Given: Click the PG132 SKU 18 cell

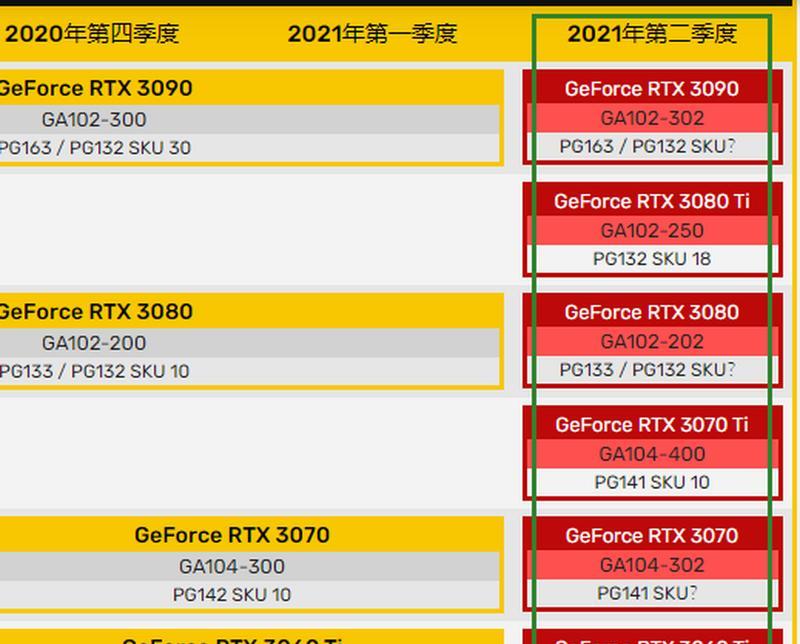Looking at the screenshot, I should point(652,259).
